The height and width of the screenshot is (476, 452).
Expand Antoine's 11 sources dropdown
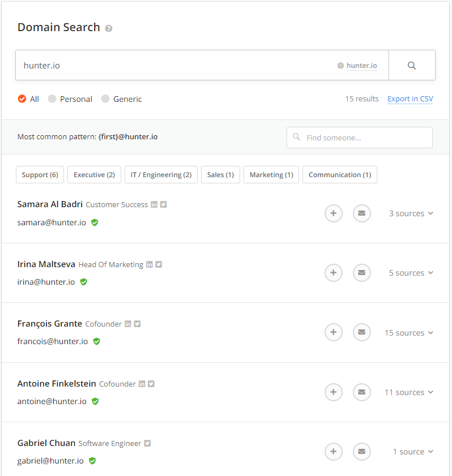click(x=409, y=392)
